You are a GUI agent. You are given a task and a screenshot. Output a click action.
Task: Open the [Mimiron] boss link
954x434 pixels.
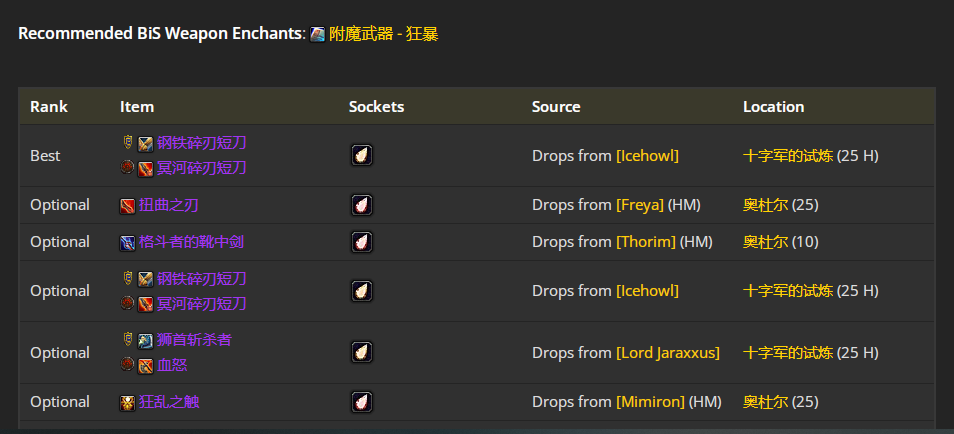[650, 402]
